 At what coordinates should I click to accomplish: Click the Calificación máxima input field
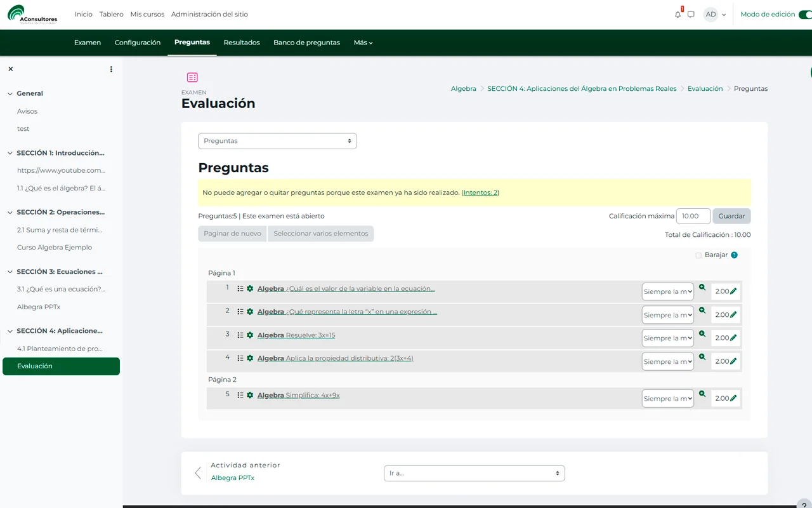tap(693, 216)
